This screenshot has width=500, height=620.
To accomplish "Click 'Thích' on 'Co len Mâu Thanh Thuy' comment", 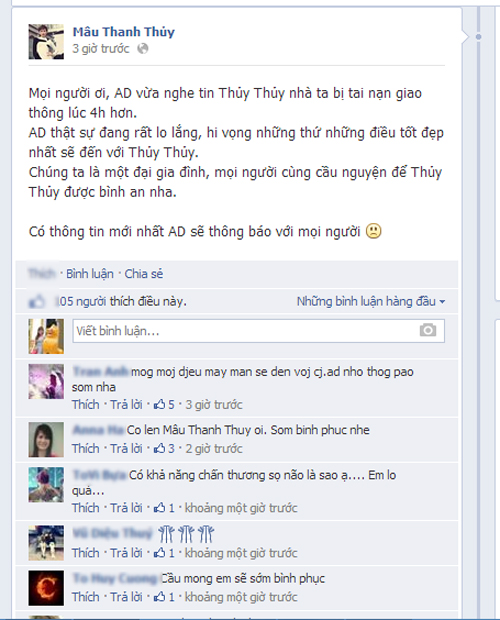I will click(x=86, y=448).
